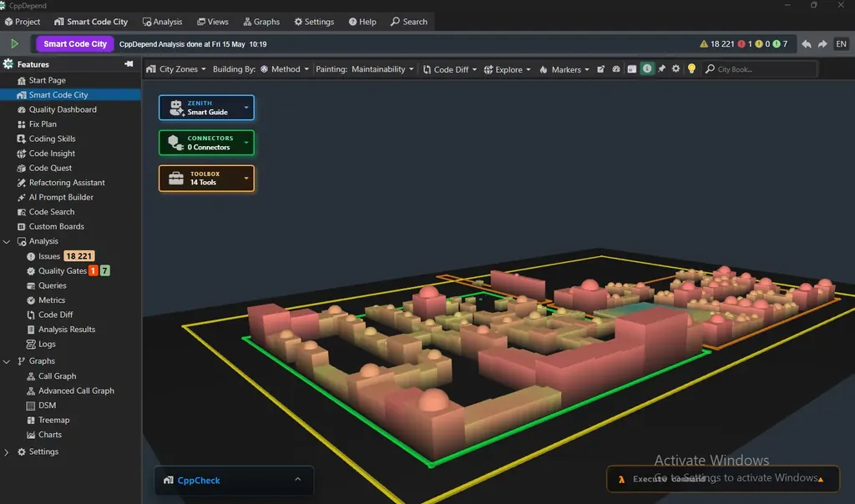Open city settings gear icon in toolbar

[x=676, y=69]
